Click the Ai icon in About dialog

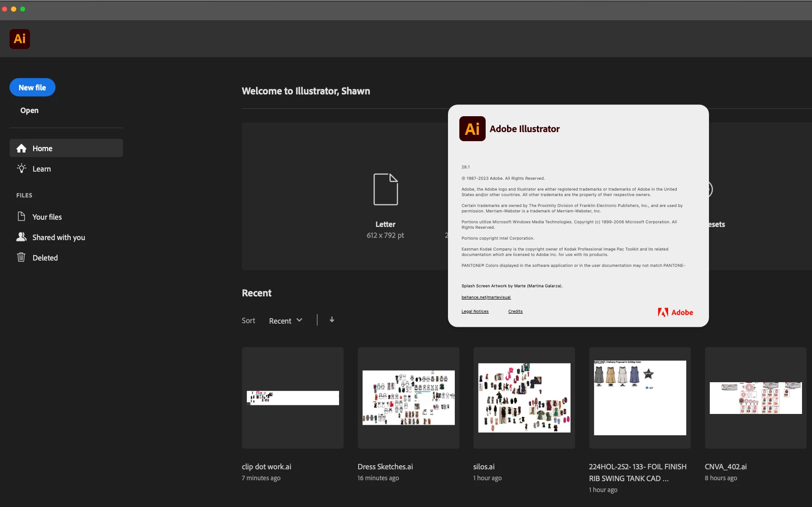[x=472, y=129]
